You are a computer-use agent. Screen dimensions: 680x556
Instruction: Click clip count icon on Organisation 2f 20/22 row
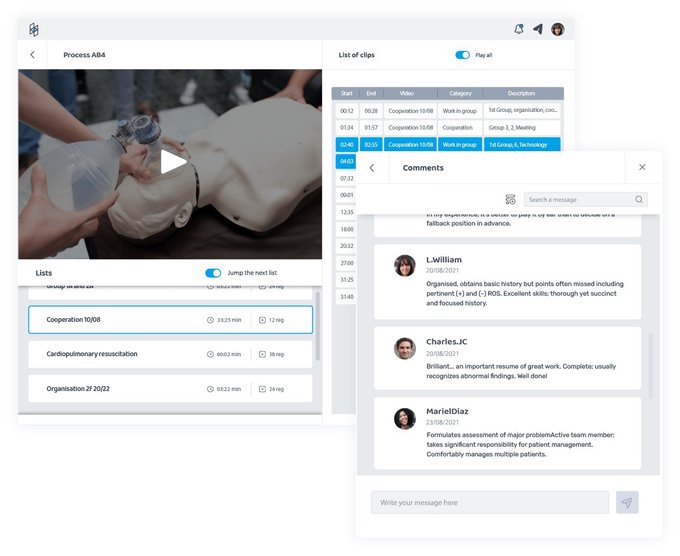pyautogui.click(x=262, y=389)
